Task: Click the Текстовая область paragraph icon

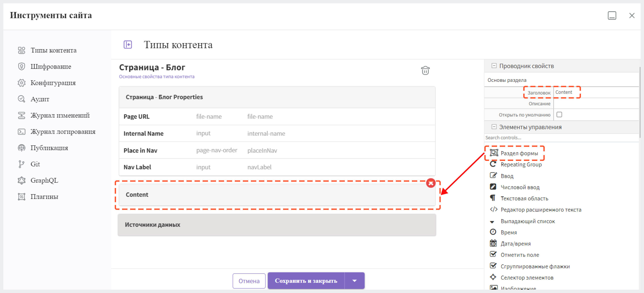Action: coord(493,198)
